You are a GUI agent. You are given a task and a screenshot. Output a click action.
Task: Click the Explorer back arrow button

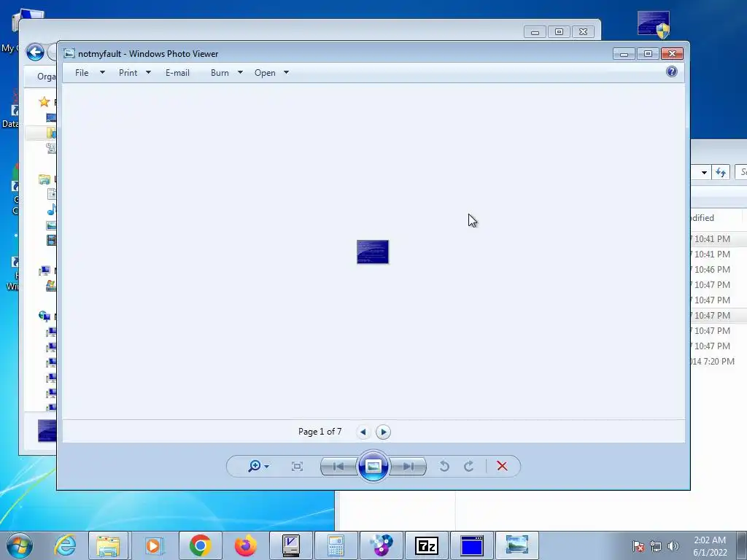click(35, 52)
